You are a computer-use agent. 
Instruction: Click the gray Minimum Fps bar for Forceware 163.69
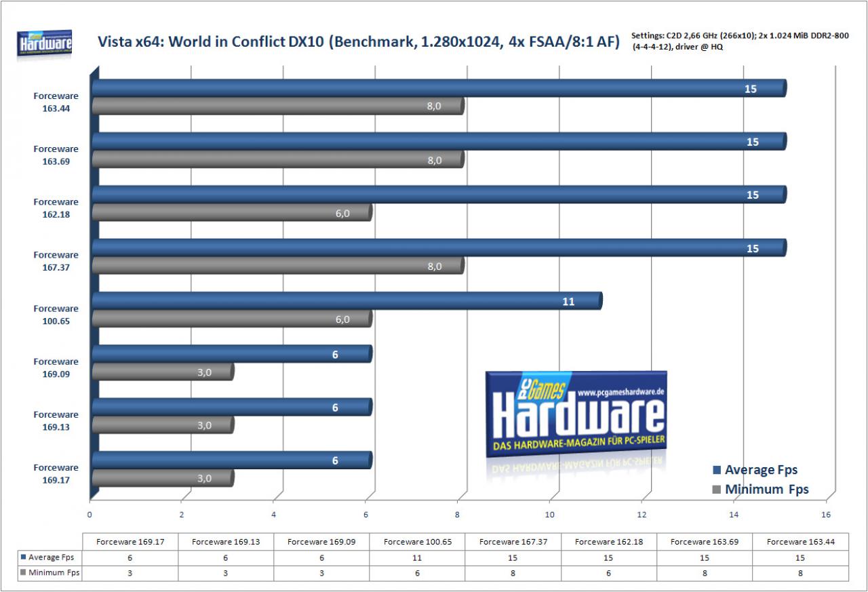coord(278,159)
